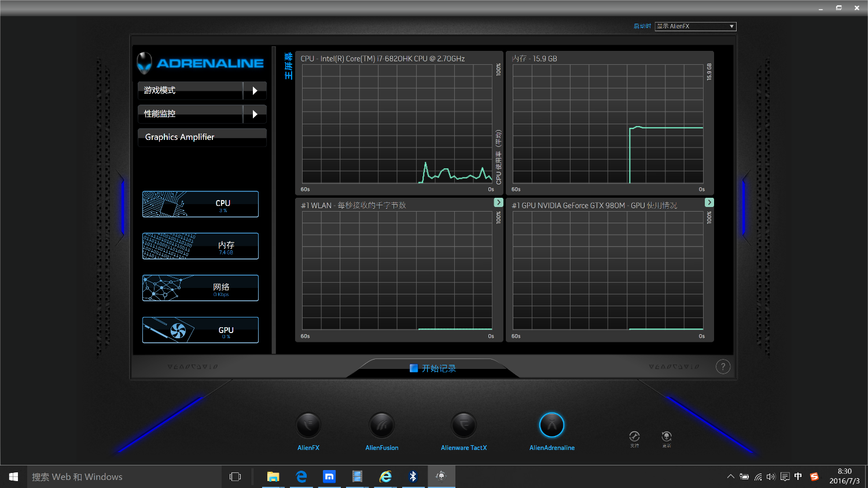The height and width of the screenshot is (488, 868).
Task: Open the AlienFusion module
Action: (382, 426)
